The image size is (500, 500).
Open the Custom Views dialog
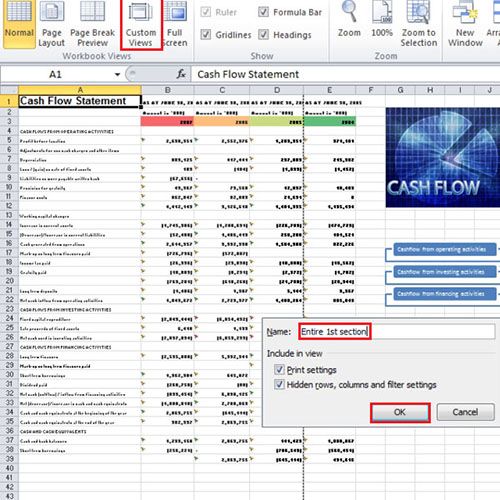click(141, 23)
